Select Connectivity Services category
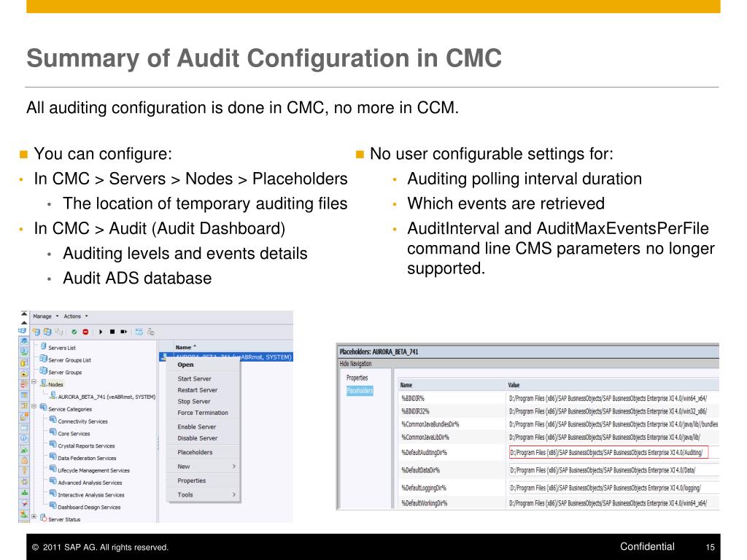Viewport: 747px width, 560px height. tap(83, 421)
